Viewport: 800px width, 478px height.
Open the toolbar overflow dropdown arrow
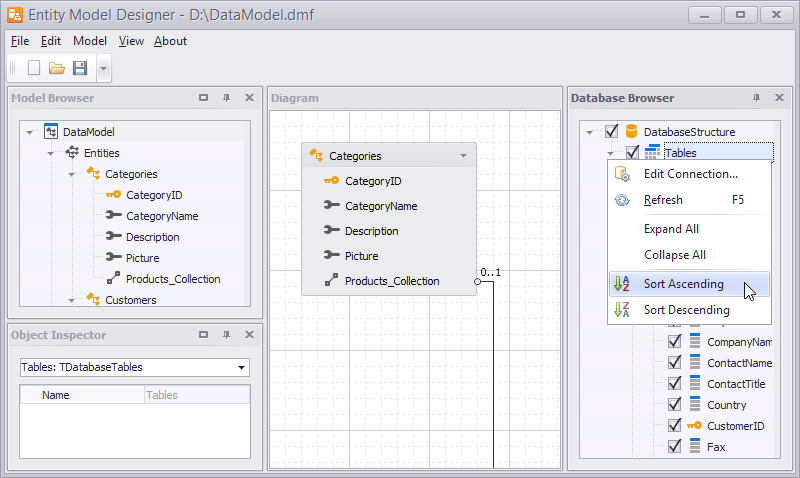coord(104,69)
